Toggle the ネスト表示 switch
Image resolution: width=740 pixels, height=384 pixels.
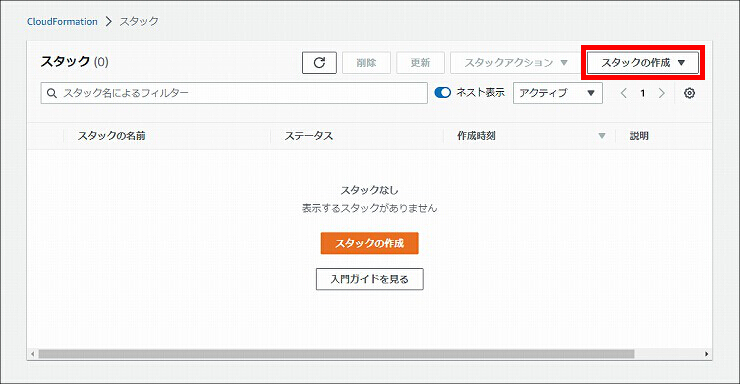coord(443,92)
